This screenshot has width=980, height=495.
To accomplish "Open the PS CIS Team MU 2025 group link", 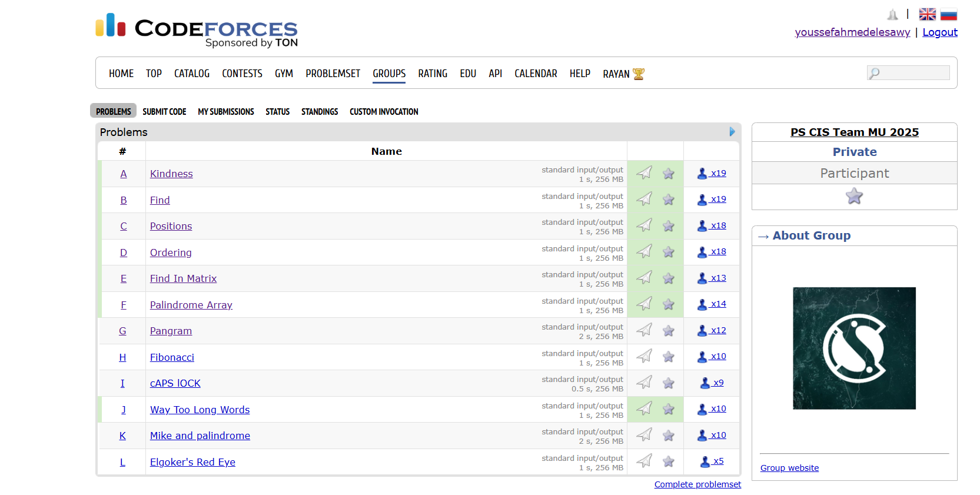I will point(855,132).
